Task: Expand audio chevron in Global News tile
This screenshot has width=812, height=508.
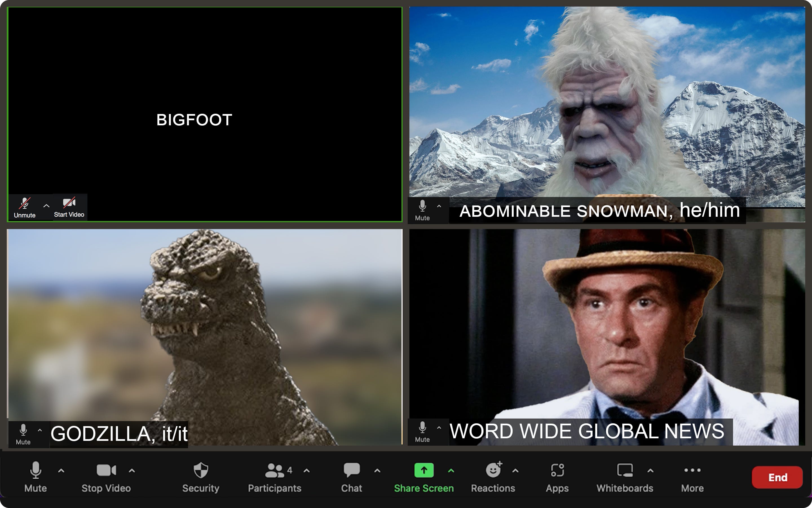Action: [x=439, y=427]
